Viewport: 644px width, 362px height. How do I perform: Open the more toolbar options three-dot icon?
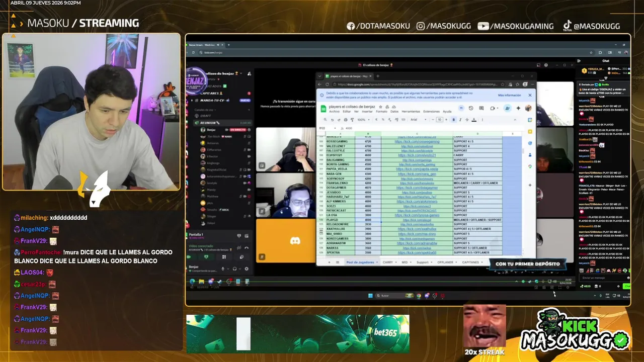[482, 120]
